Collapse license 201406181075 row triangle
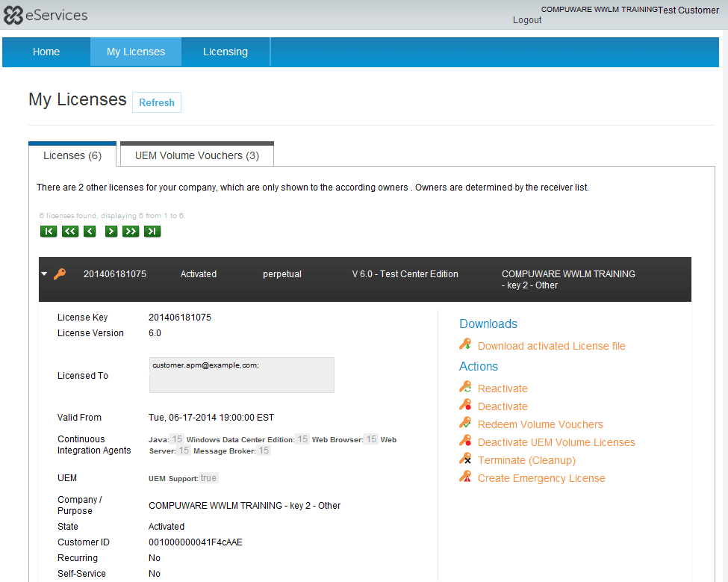 (44, 274)
